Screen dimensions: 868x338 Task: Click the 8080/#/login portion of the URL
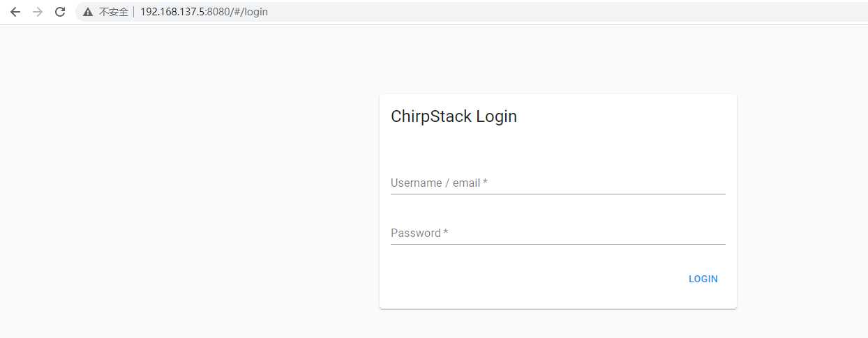(237, 12)
